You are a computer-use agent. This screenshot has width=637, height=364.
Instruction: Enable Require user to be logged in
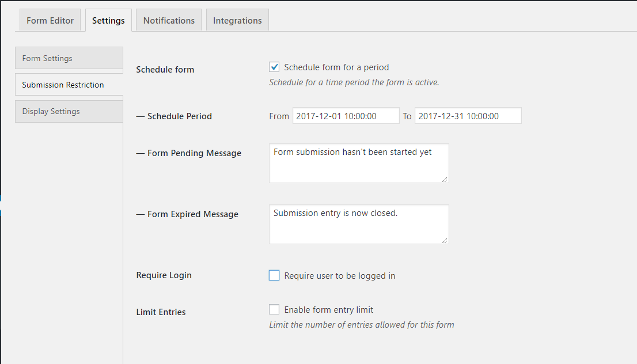point(274,275)
